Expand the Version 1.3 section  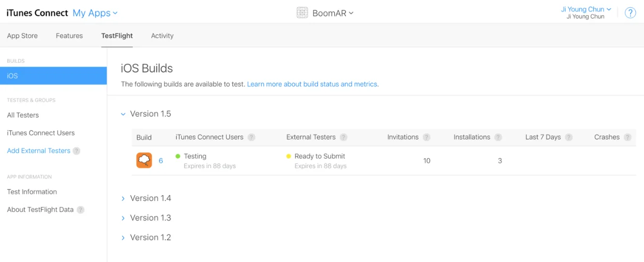[x=123, y=218]
